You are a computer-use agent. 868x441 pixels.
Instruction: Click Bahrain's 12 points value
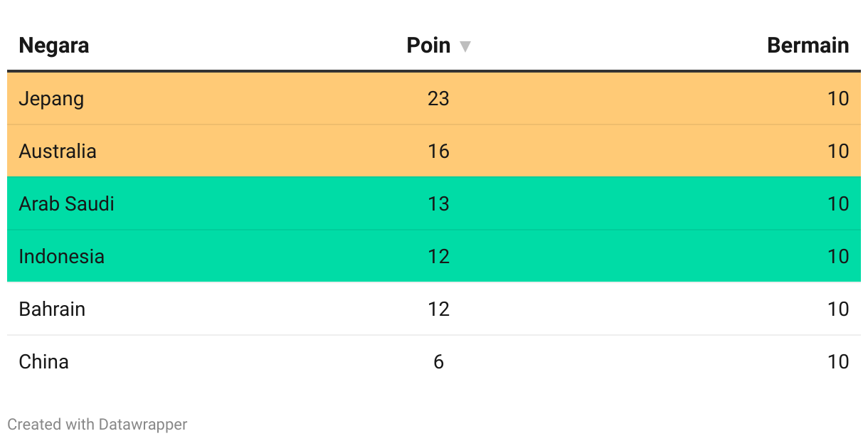pos(439,309)
